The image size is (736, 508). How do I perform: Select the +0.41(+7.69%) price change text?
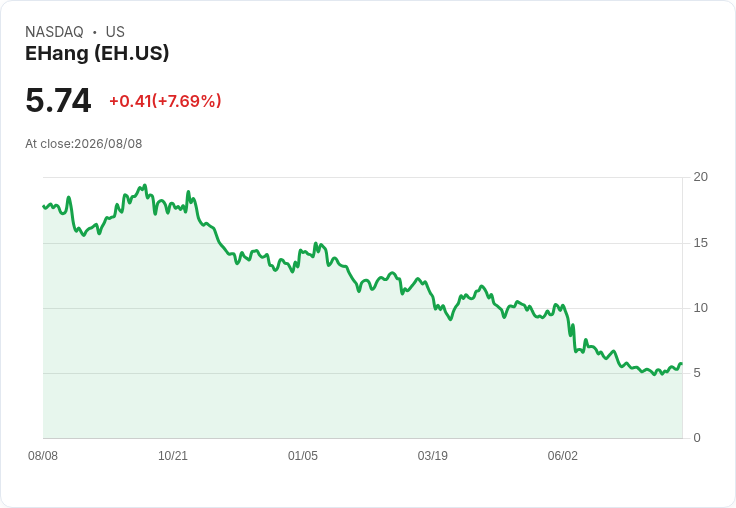[165, 101]
